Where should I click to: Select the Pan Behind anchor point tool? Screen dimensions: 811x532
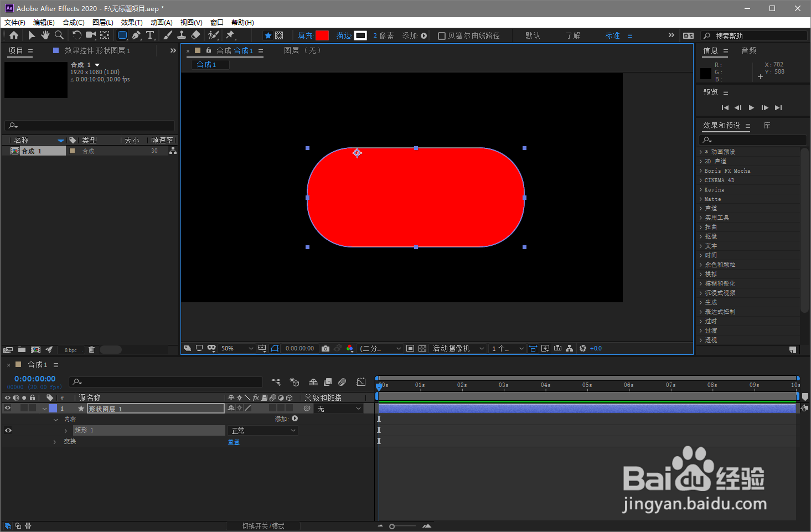click(x=105, y=35)
